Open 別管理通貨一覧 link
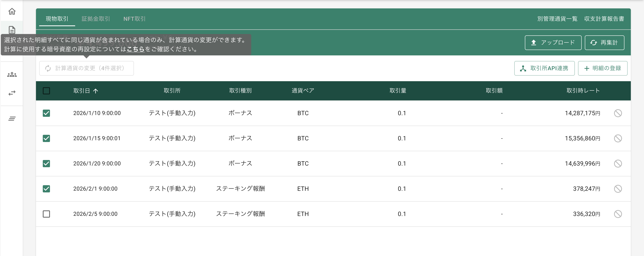644x256 pixels. (x=557, y=19)
